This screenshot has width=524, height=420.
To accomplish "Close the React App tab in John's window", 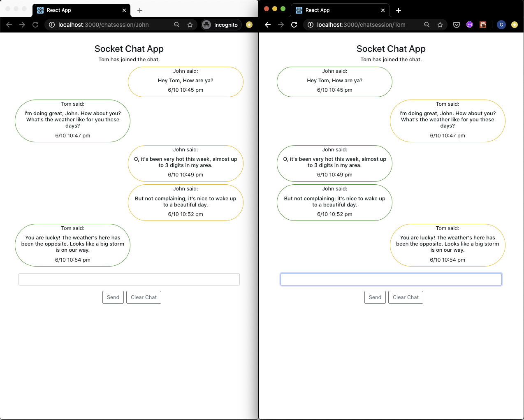I will pos(124,10).
